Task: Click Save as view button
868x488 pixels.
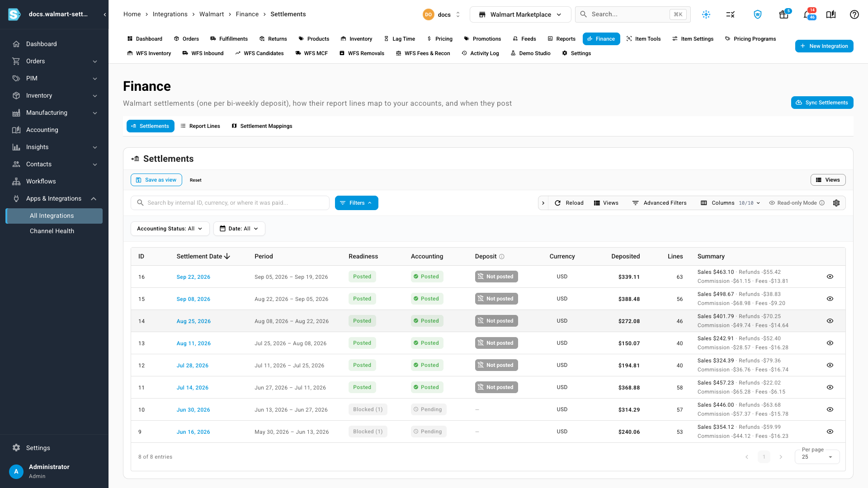Action: (x=156, y=180)
